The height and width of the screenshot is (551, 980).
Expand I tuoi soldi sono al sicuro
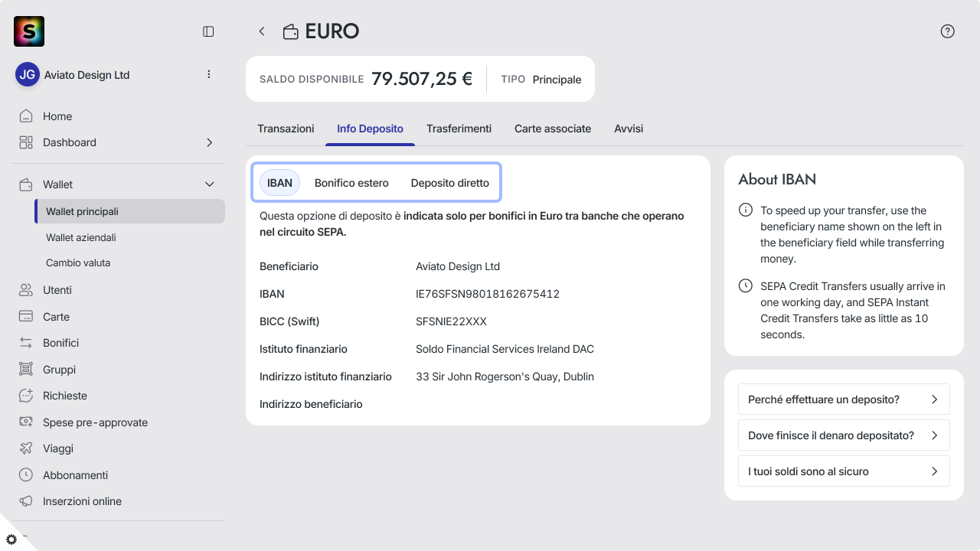844,471
